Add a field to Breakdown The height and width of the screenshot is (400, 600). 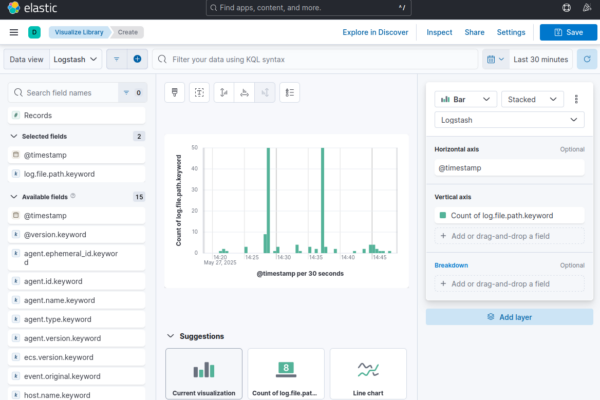[509, 284]
